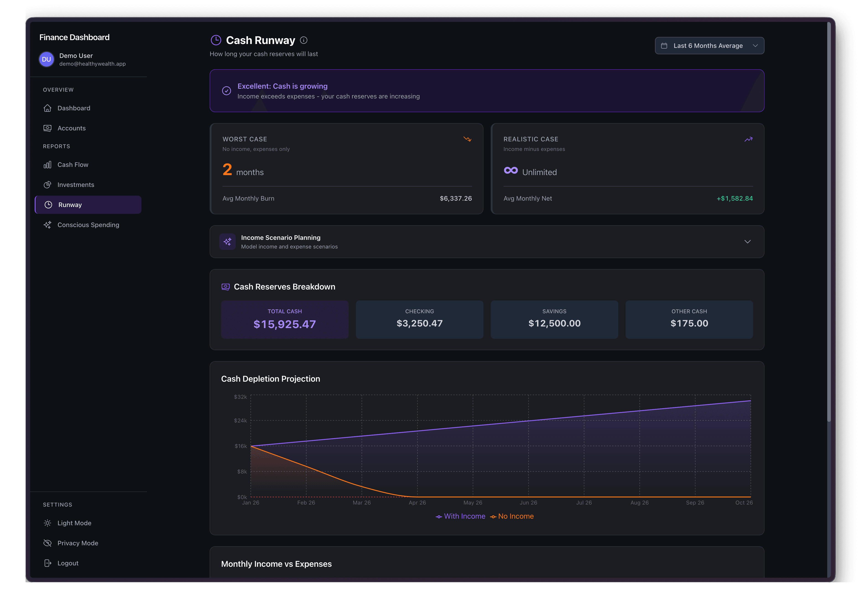861x616 pixels.
Task: Select the Conscious Spending sparkle icon
Action: point(47,225)
